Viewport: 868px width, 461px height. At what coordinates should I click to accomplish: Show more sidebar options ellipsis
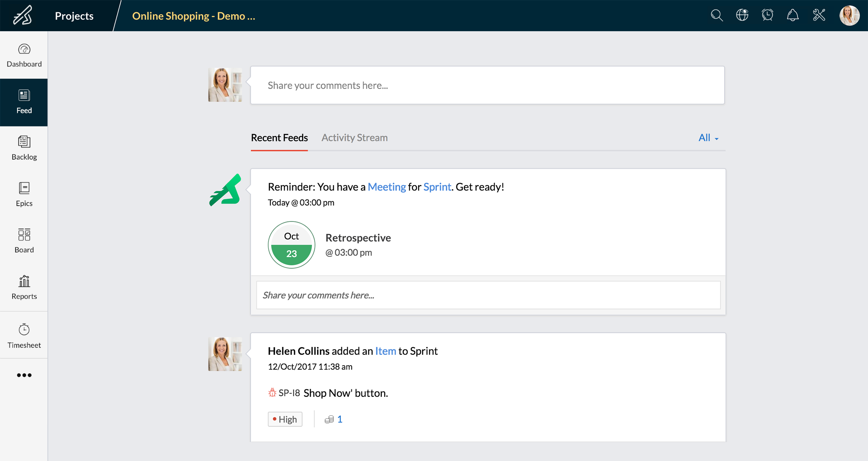[24, 375]
